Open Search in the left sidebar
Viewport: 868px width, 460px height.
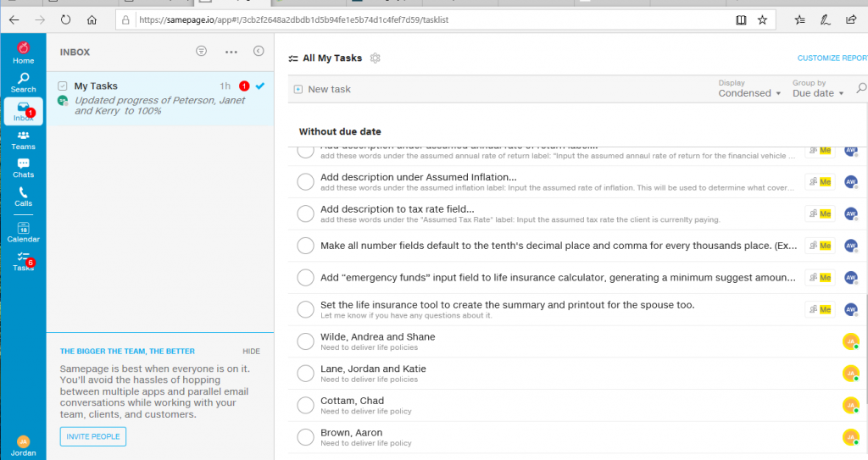coord(23,81)
